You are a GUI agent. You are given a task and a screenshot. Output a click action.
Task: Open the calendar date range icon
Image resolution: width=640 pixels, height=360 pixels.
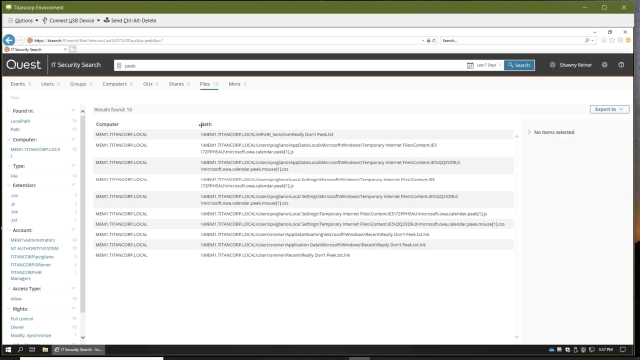(x=470, y=65)
